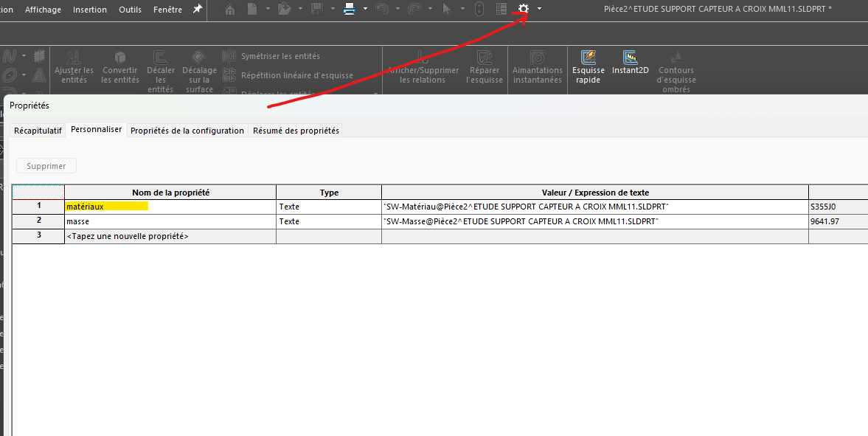Image resolution: width=868 pixels, height=436 pixels.
Task: Open Propriétés de la configuration tab
Action: 187,131
